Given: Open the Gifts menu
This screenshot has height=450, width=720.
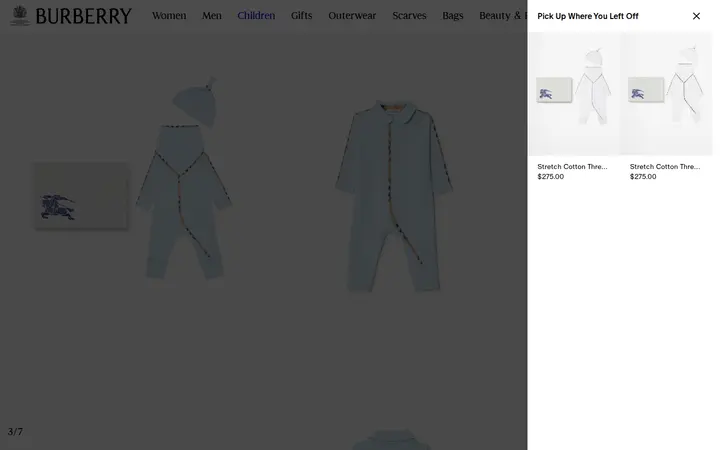Looking at the screenshot, I should [302, 16].
